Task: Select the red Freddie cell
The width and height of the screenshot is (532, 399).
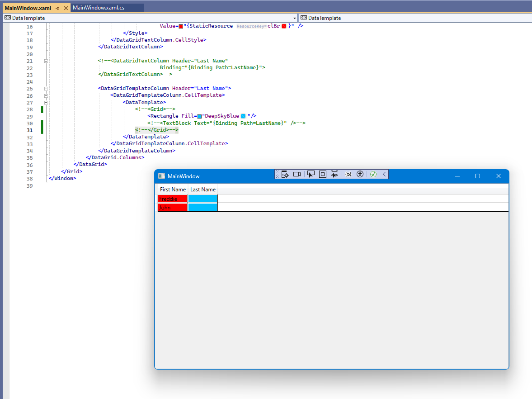Action: 173,199
